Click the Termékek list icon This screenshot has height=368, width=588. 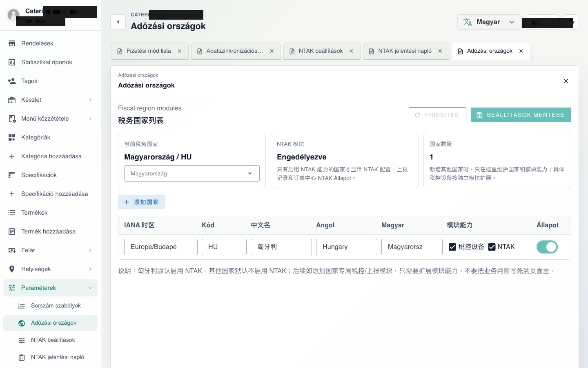coord(12,213)
